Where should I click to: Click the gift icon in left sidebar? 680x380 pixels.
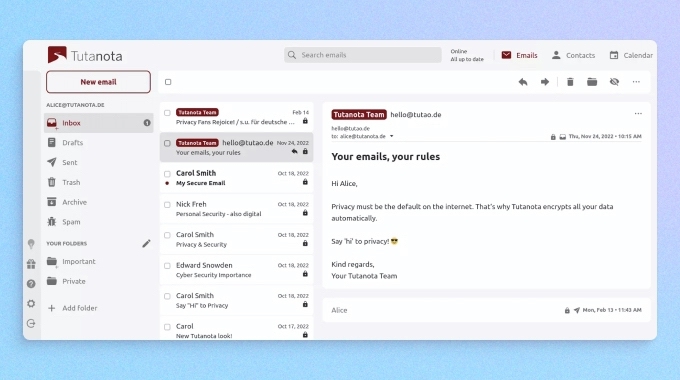pos(31,264)
